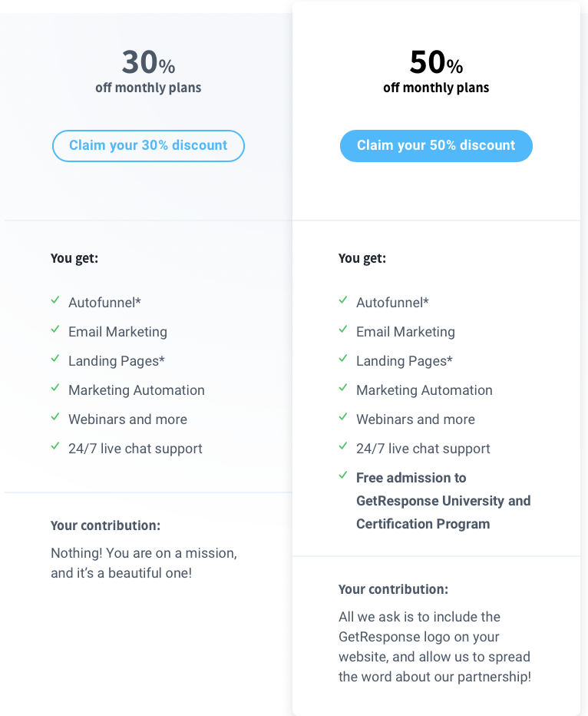Click checkmark beside Webinars and more in 50% plan
Image resolution: width=588 pixels, height=716 pixels.
click(x=343, y=417)
